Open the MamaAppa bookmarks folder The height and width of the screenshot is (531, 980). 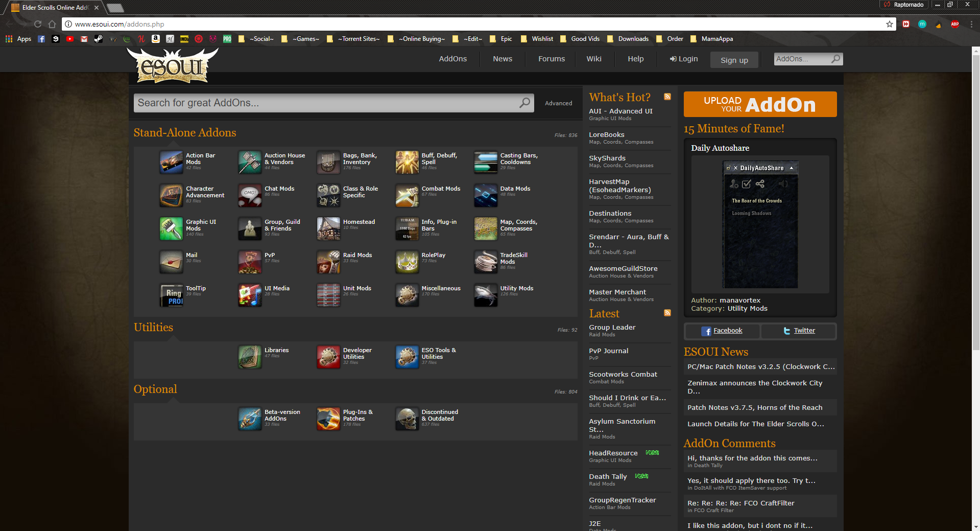coord(711,39)
